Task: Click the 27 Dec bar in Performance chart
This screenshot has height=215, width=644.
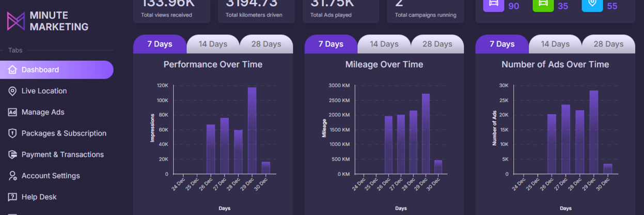Action: [x=224, y=146]
